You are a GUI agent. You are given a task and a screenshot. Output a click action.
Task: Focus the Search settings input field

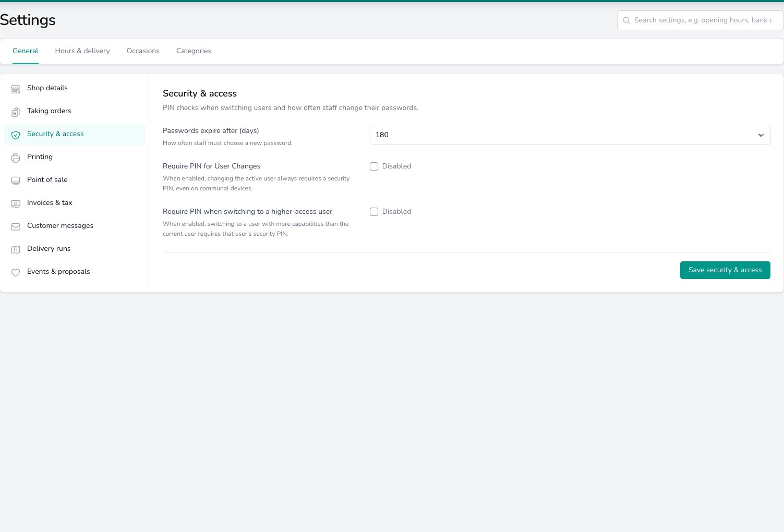pos(700,20)
